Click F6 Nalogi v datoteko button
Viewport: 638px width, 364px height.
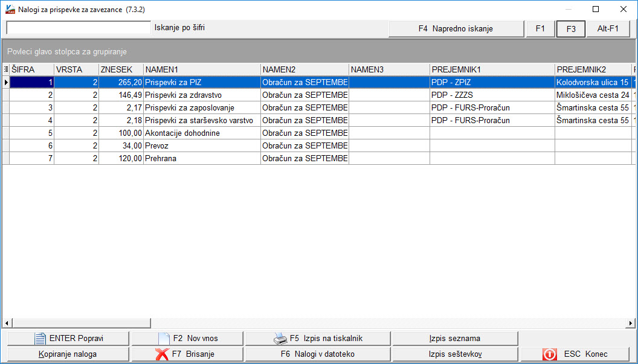tap(318, 354)
